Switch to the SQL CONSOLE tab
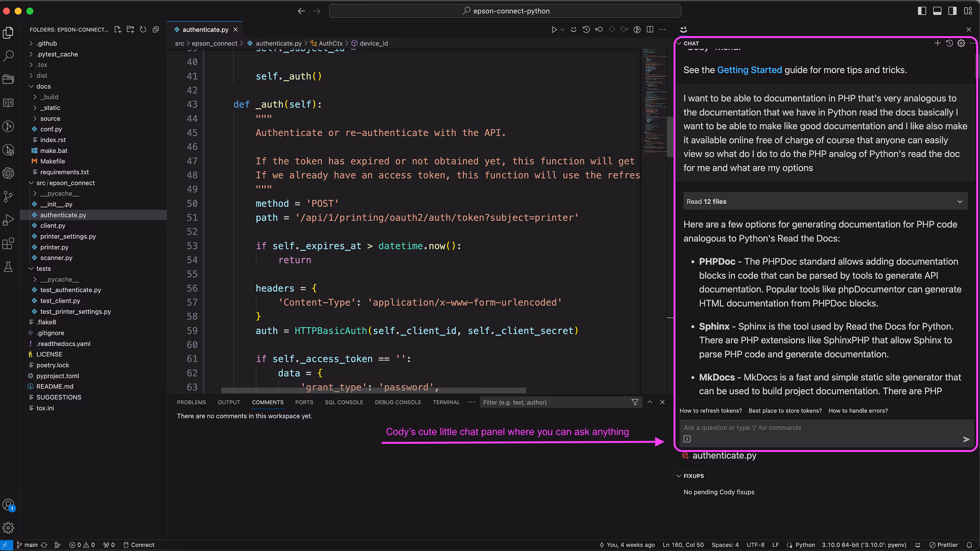This screenshot has height=551, width=980. (x=344, y=402)
